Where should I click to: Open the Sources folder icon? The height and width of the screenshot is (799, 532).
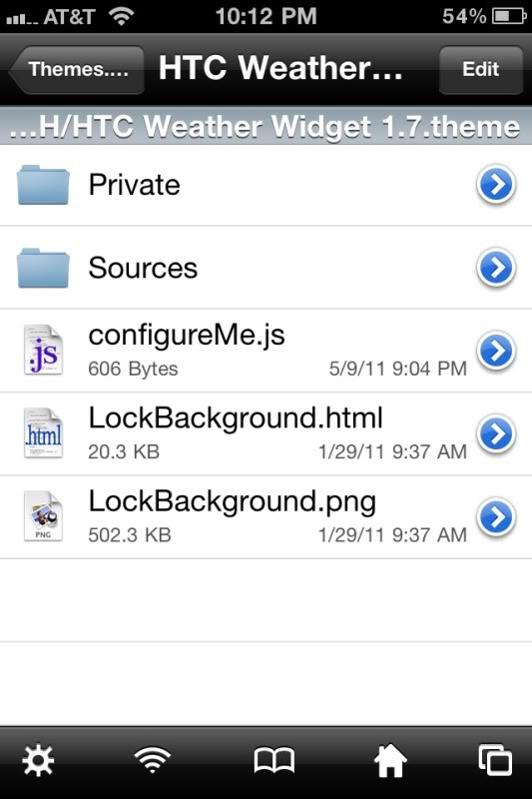[43, 268]
